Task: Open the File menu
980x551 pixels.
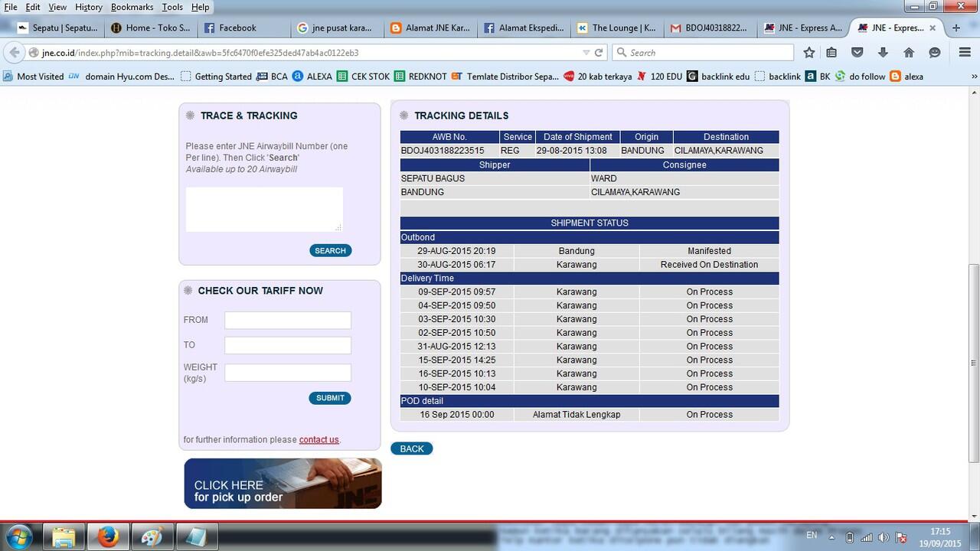Action: click(11, 7)
